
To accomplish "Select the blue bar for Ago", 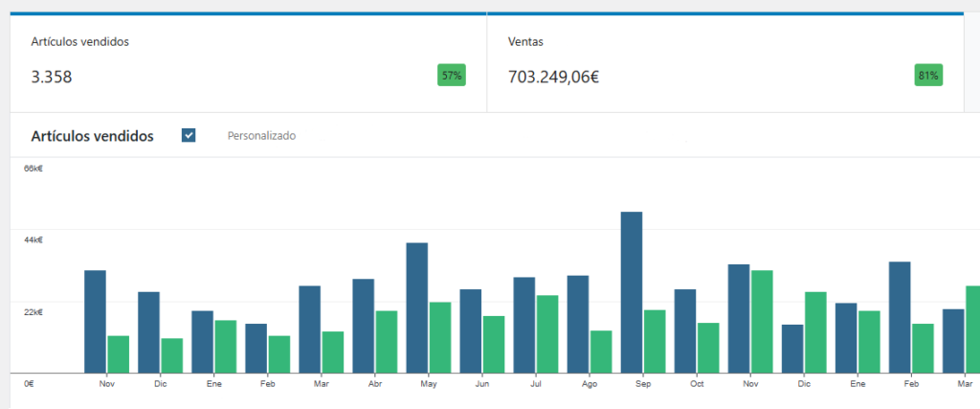I will point(578,324).
